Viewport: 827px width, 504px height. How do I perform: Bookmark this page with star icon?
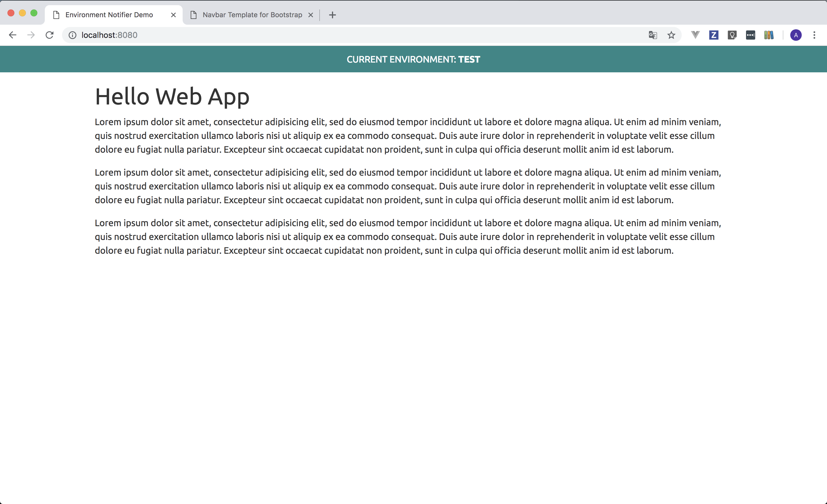[671, 35]
